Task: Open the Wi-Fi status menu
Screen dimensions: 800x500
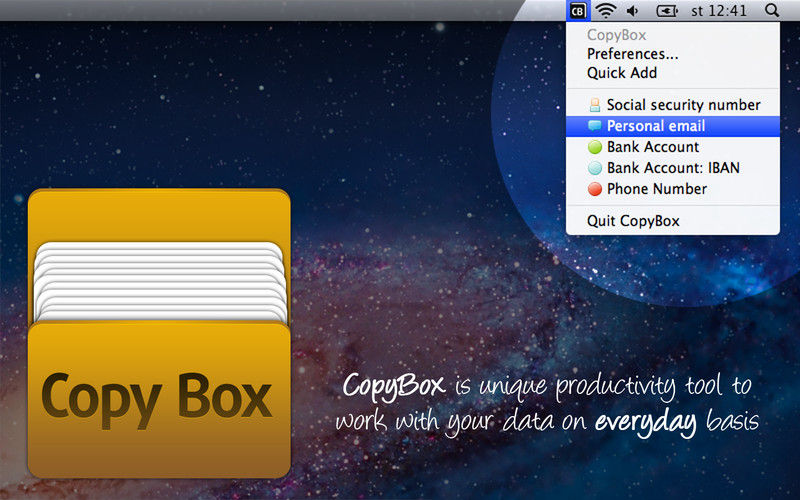Action: click(x=605, y=10)
